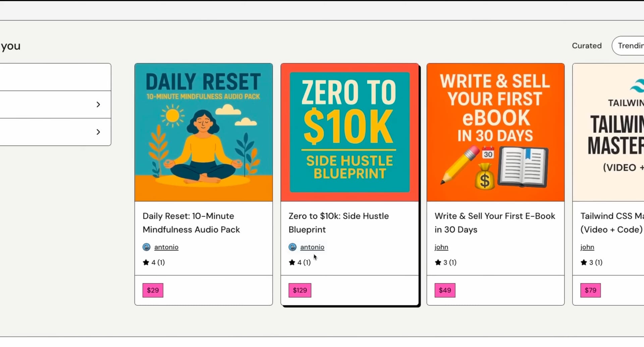
Task: Switch to the Trending tab
Action: pyautogui.click(x=630, y=46)
